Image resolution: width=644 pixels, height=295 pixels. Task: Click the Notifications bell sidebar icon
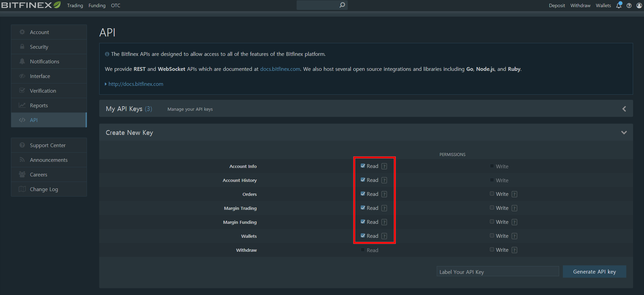pos(22,61)
